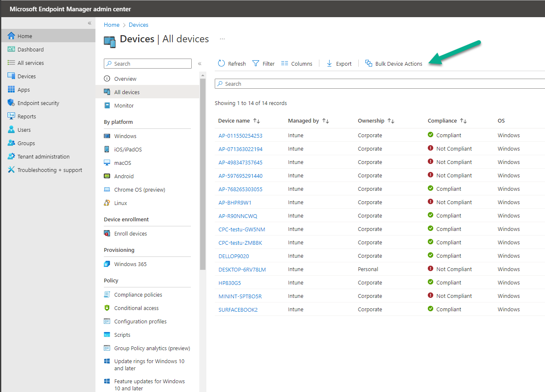Image resolution: width=545 pixels, height=392 pixels.
Task: Open Configuration profiles
Action: click(140, 321)
